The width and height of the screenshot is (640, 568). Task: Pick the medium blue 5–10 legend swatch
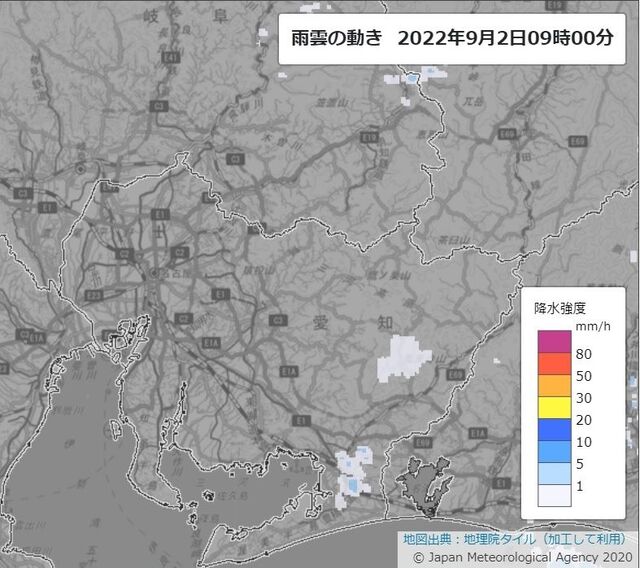pos(554,452)
